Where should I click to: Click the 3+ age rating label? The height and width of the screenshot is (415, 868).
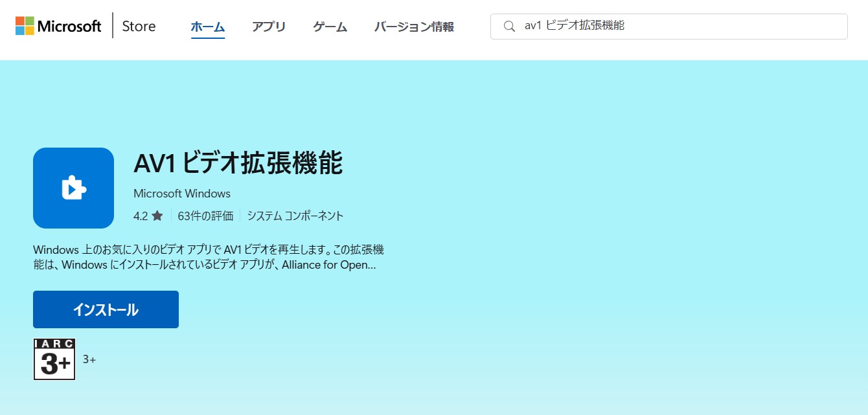tap(89, 359)
